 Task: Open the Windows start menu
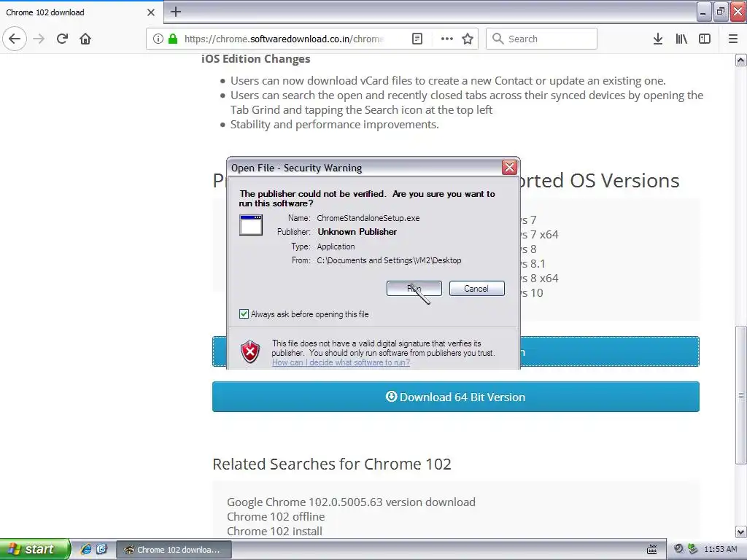coord(35,549)
